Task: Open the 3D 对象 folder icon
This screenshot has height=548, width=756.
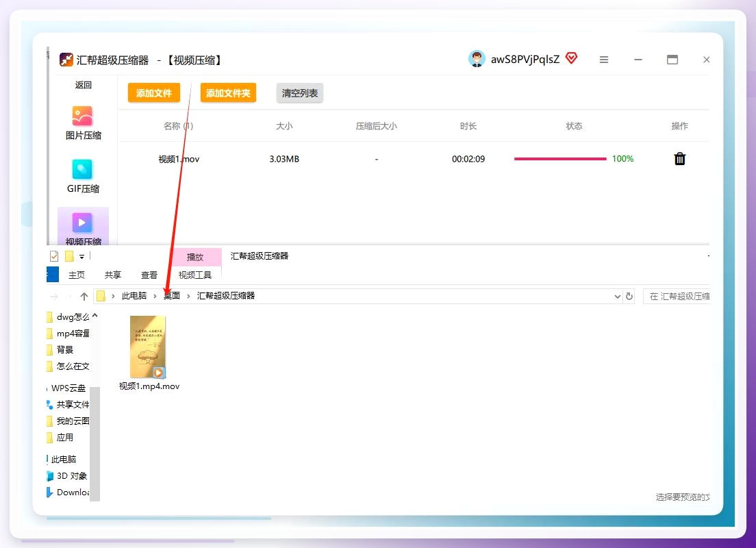Action: click(x=50, y=476)
